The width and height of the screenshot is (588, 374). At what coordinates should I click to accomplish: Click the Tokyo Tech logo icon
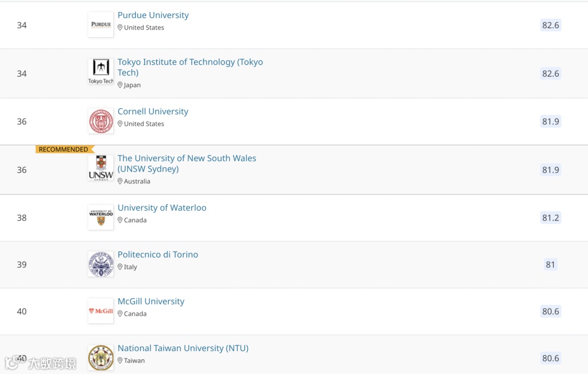(x=101, y=72)
